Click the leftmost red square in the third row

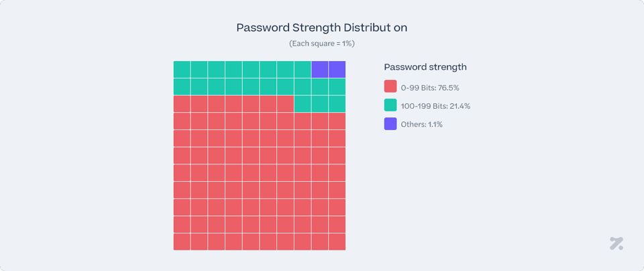[182, 104]
